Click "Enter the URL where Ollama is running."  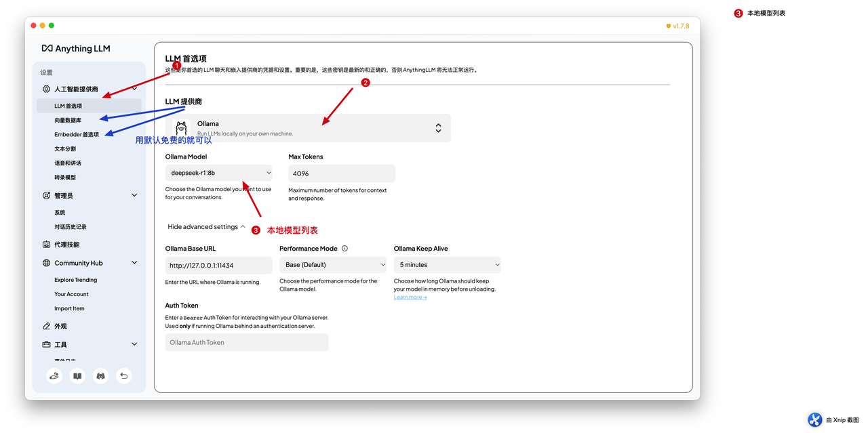click(213, 282)
